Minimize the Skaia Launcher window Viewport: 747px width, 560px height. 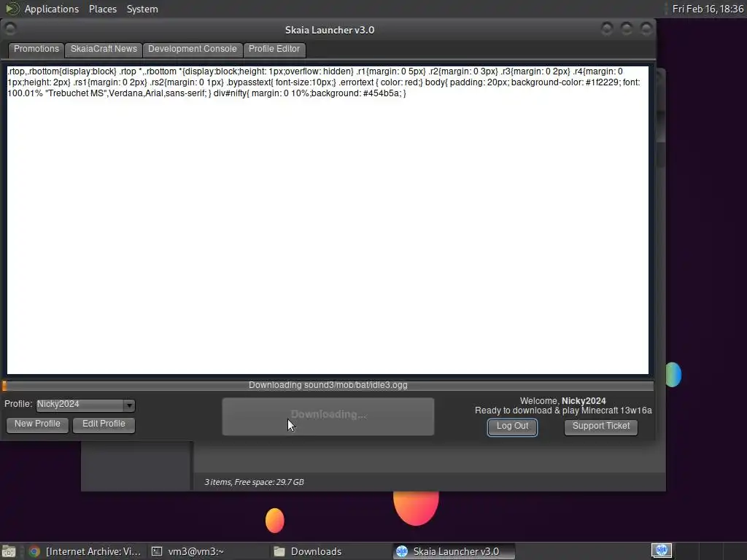click(606, 29)
